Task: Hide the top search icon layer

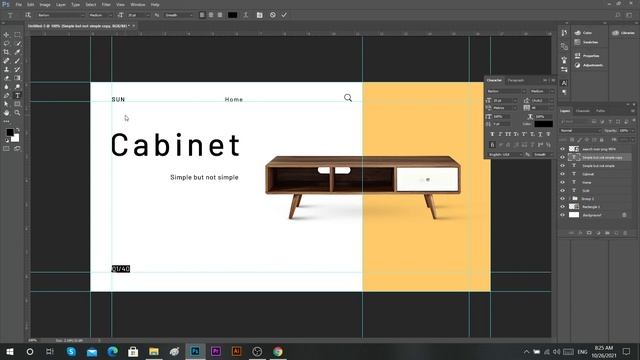Action: pyautogui.click(x=562, y=149)
